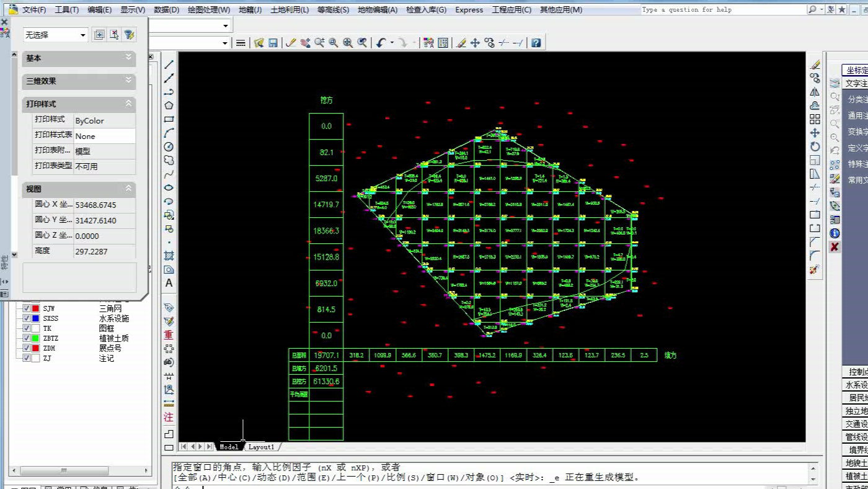Click the Quick Select funnel icon

[129, 35]
